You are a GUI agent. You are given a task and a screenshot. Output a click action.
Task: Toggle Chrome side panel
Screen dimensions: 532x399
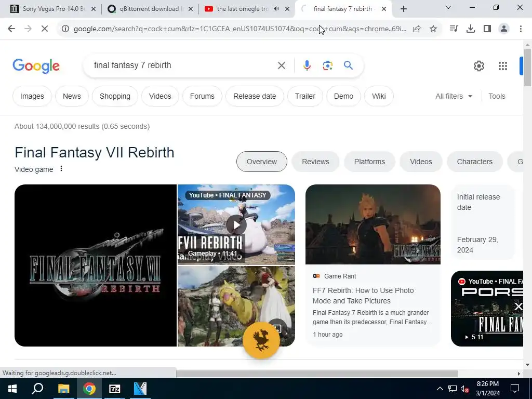point(487,29)
